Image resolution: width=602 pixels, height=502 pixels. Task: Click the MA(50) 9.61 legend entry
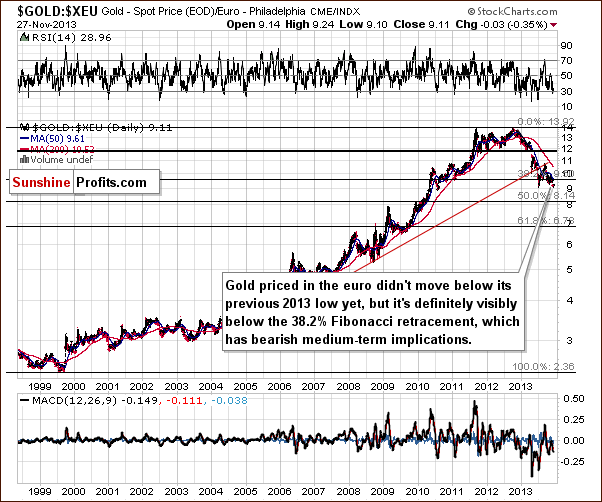tap(53, 139)
